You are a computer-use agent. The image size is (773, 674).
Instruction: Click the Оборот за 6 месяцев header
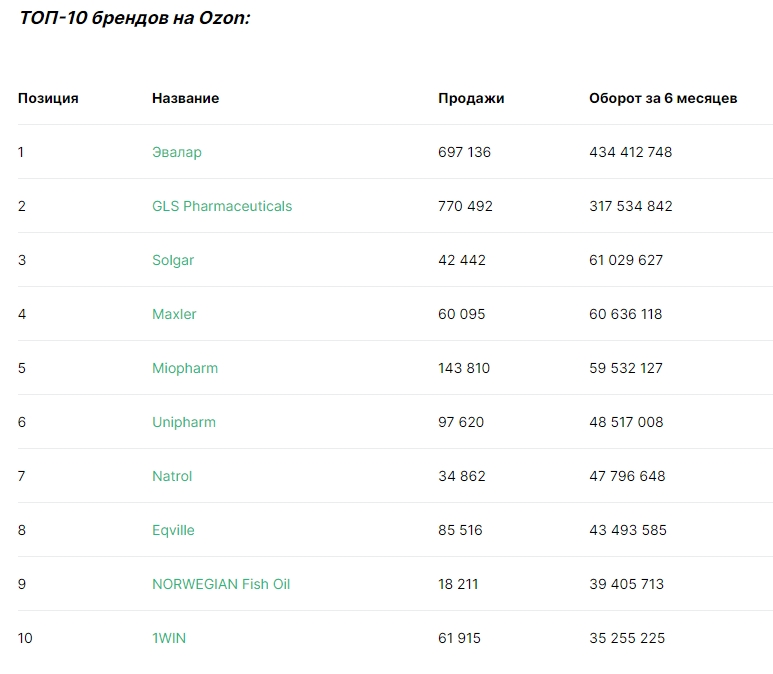(x=663, y=98)
